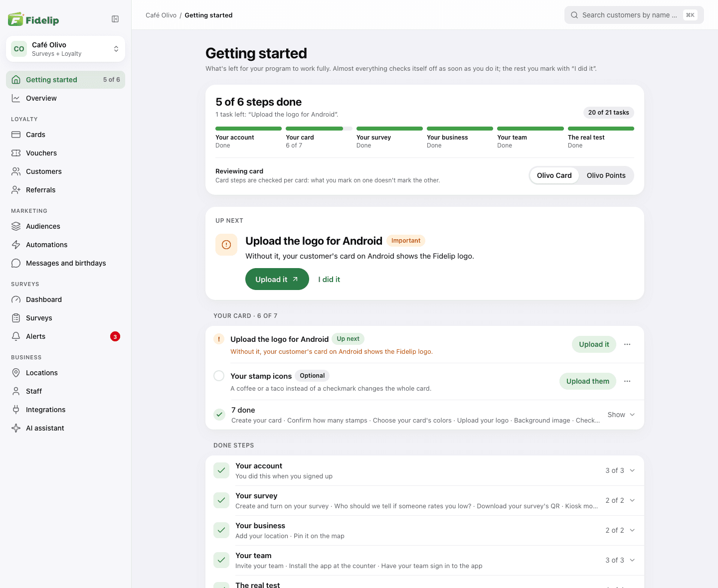Screen dimensions: 718x588
Task: Click the Alerts bell icon
Action: coord(16,336)
